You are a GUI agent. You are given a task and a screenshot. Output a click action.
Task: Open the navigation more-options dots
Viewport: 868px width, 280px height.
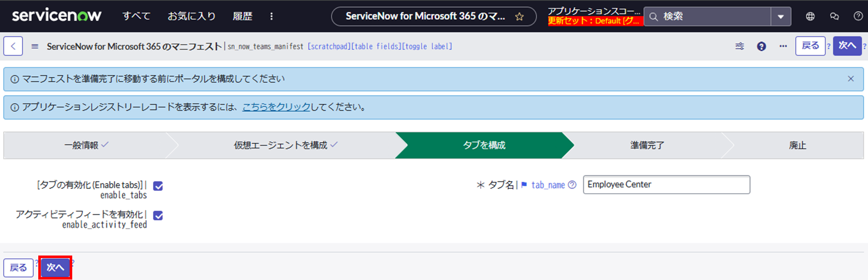(x=271, y=16)
